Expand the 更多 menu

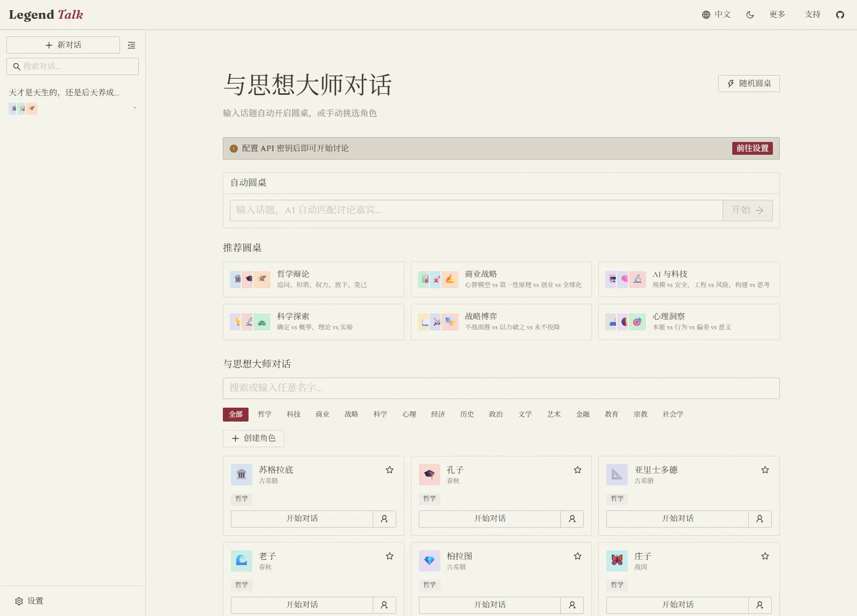pyautogui.click(x=777, y=15)
